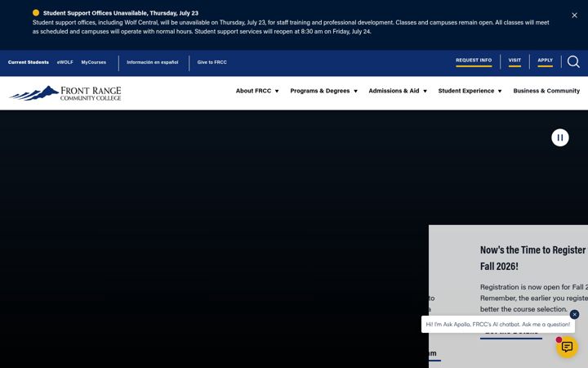The width and height of the screenshot is (588, 368).
Task: Expand the Programs & Degrees dropdown menu
Action: click(x=324, y=91)
